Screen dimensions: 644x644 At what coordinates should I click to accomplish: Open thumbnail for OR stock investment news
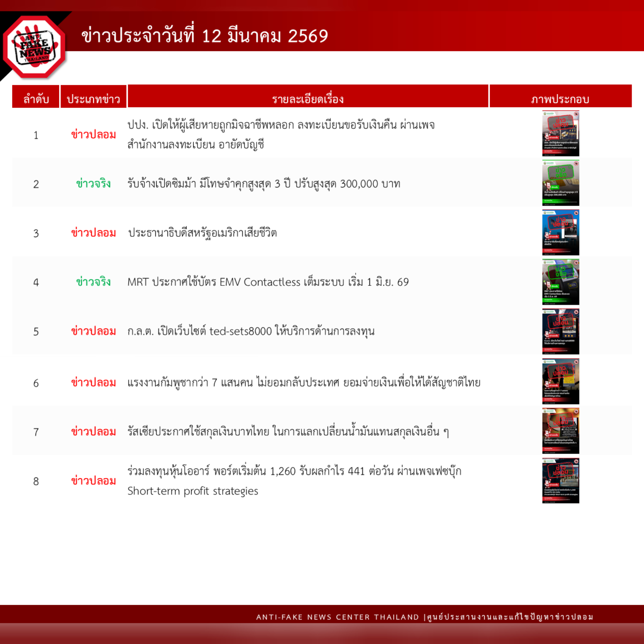pyautogui.click(x=560, y=480)
